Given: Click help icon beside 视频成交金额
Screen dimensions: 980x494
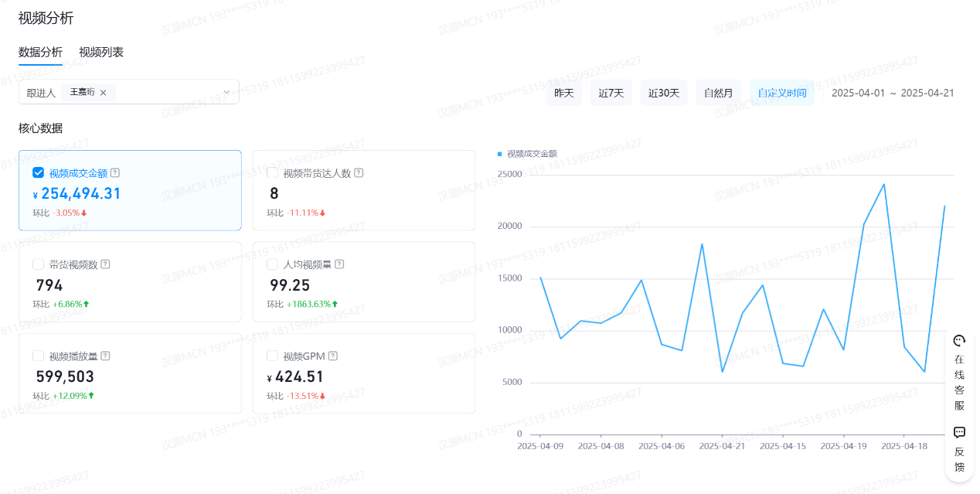Looking at the screenshot, I should coord(115,172).
